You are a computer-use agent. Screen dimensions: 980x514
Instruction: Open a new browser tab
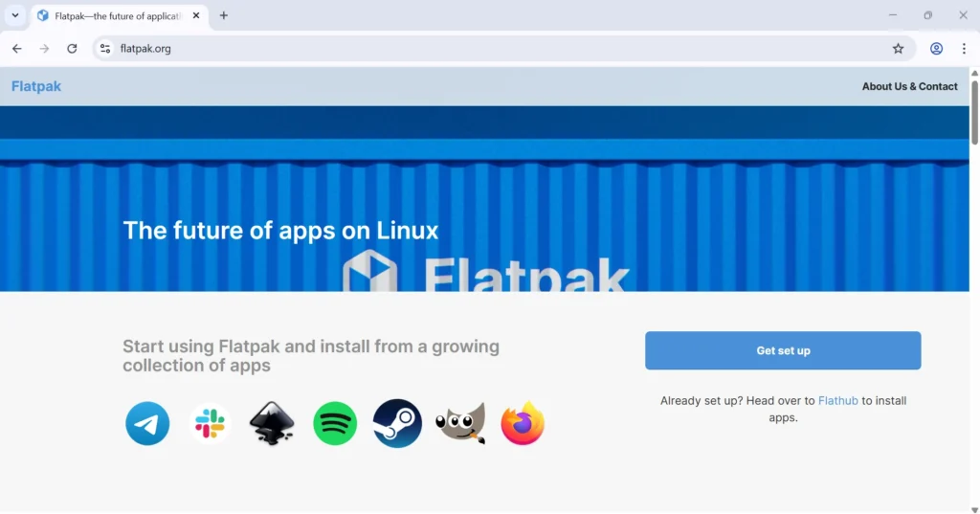click(x=224, y=15)
